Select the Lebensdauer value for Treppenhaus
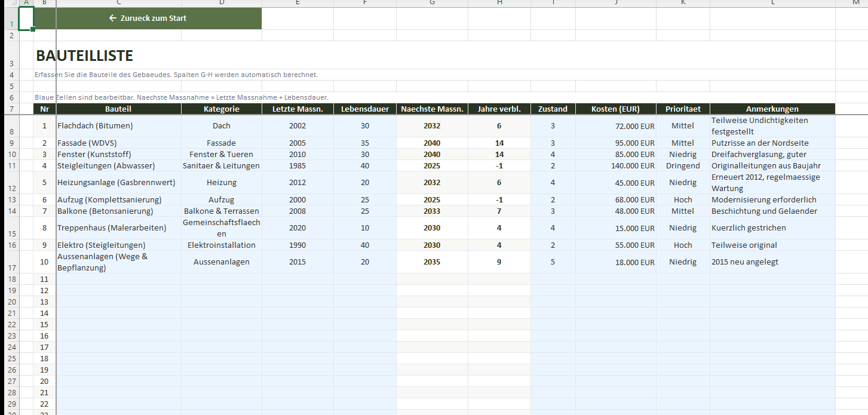 coord(364,228)
